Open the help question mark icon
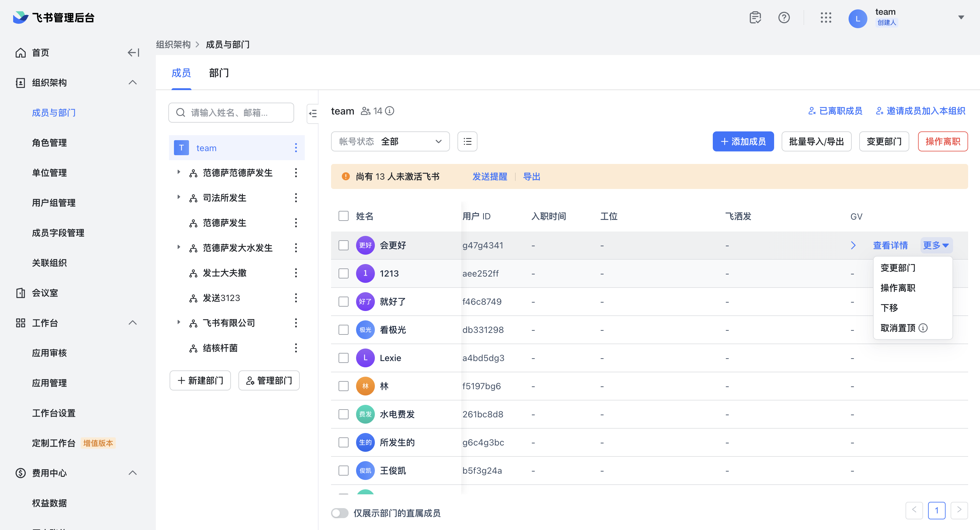Image resolution: width=980 pixels, height=530 pixels. click(784, 18)
